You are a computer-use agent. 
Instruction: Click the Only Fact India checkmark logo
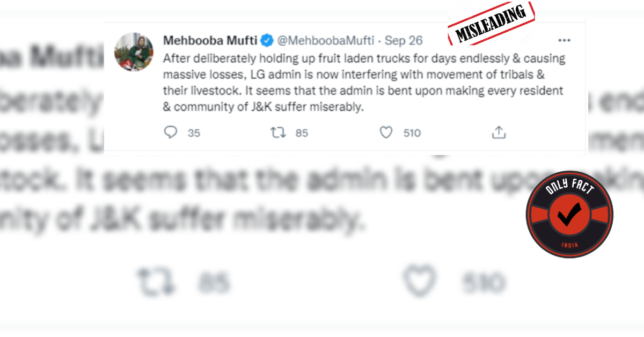569,215
